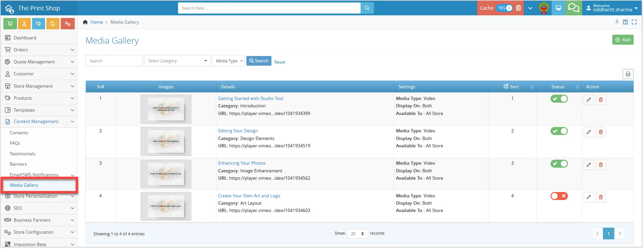
Task: Click the blue tags shortcut icon
Action: click(x=39, y=24)
